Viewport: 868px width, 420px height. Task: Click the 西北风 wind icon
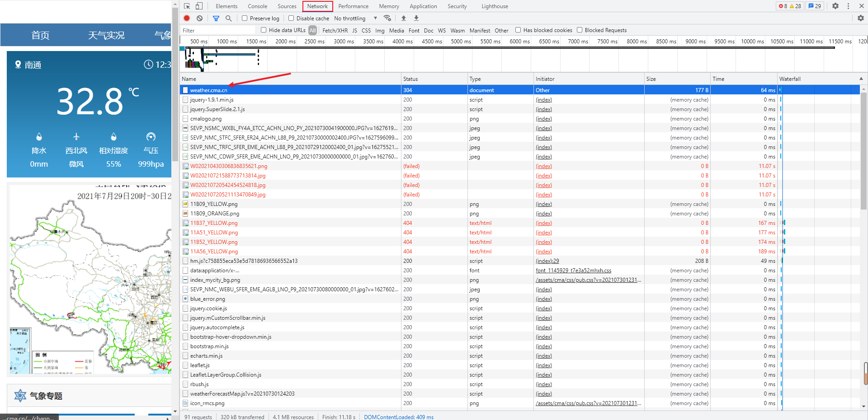[76, 136]
